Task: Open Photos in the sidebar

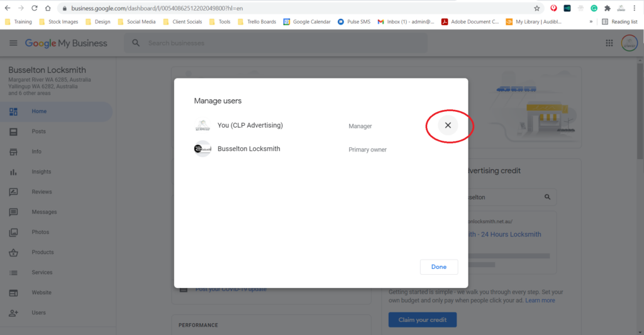Action: click(56, 232)
